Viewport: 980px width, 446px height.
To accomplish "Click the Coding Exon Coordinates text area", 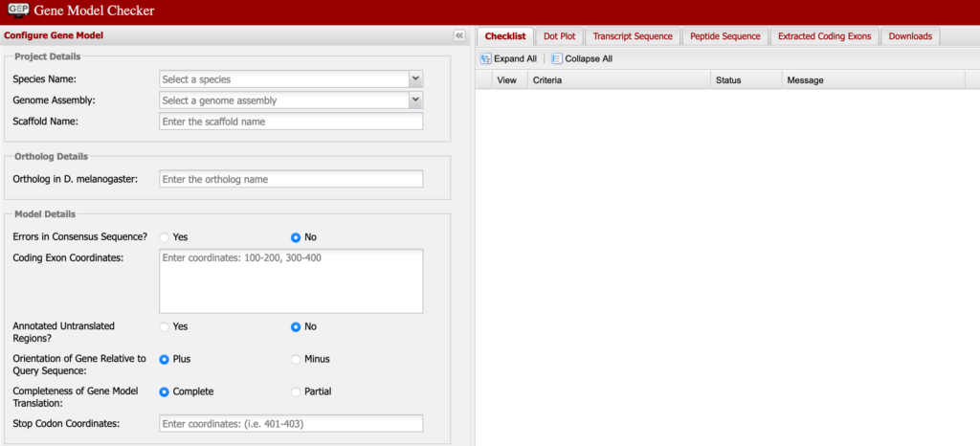I will [x=291, y=281].
